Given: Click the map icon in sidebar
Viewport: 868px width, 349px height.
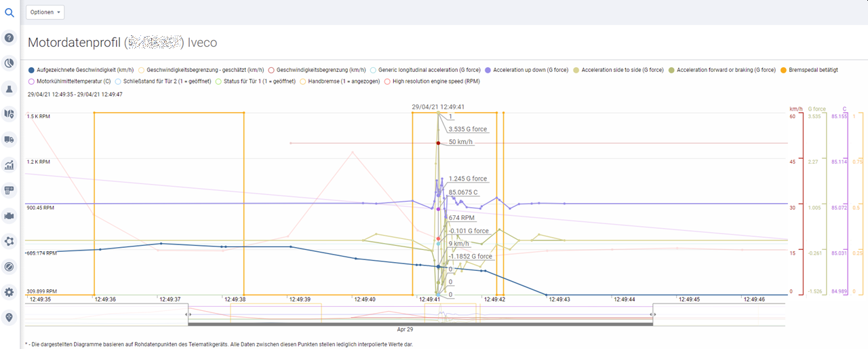Looking at the screenshot, I should [9, 114].
